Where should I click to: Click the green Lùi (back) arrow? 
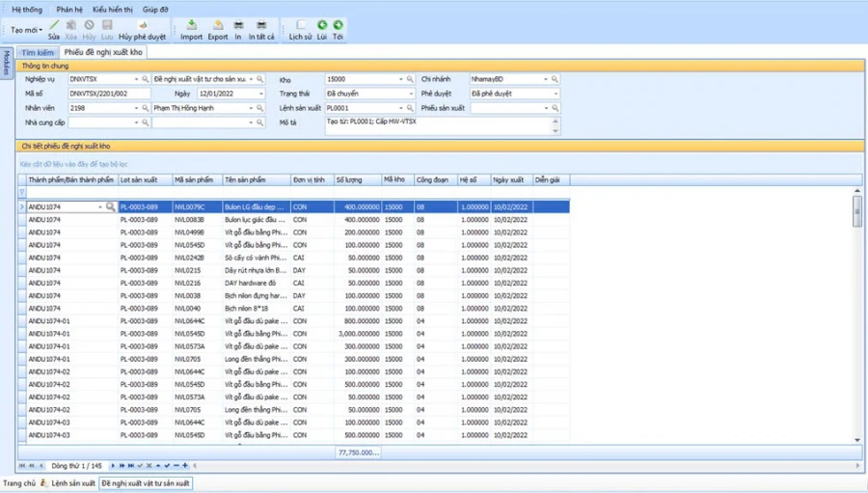(x=321, y=25)
